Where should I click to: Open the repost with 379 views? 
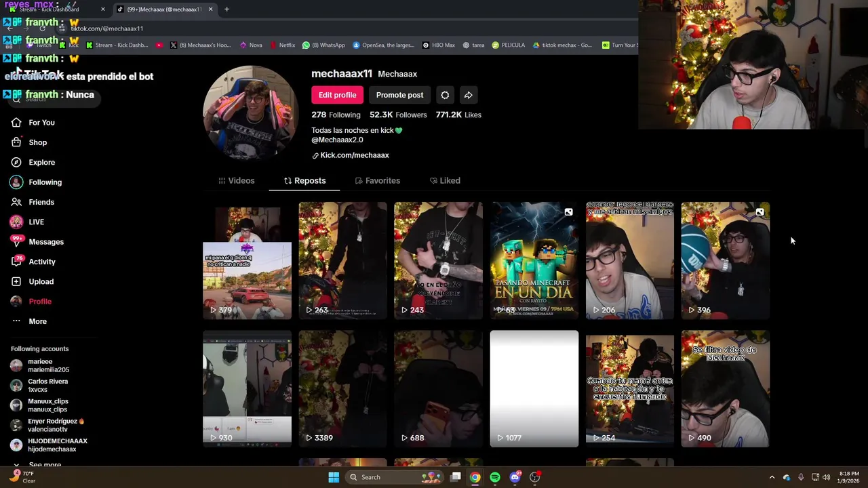[x=247, y=260]
